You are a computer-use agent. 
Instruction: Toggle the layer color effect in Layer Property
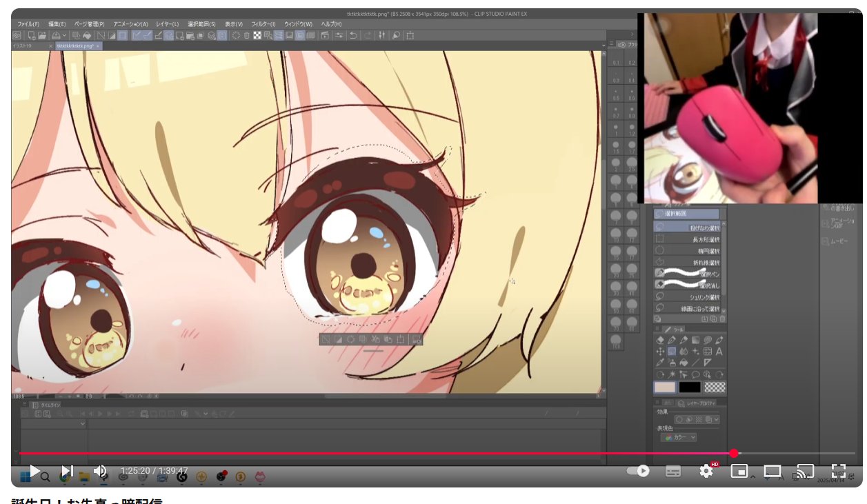point(708,420)
